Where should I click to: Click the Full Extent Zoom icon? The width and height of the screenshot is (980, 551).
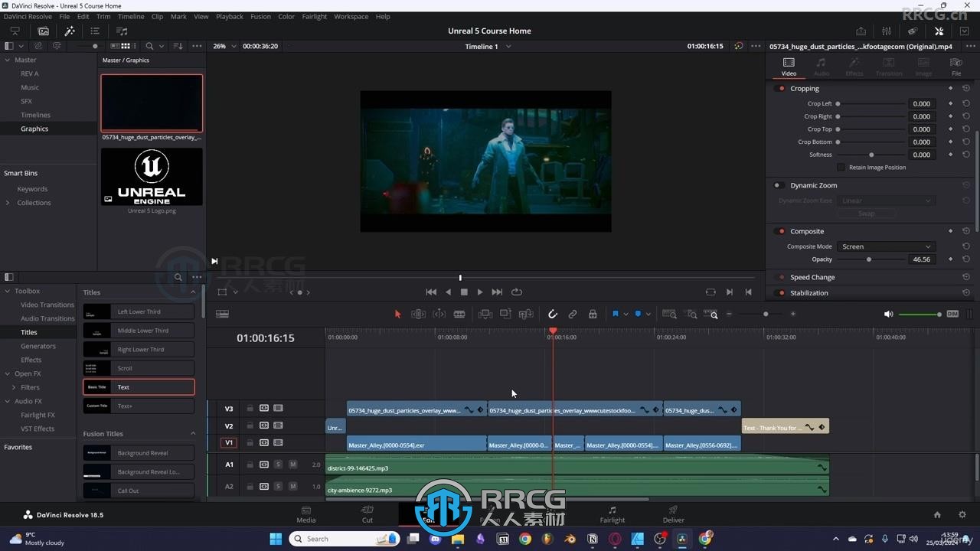(x=669, y=314)
